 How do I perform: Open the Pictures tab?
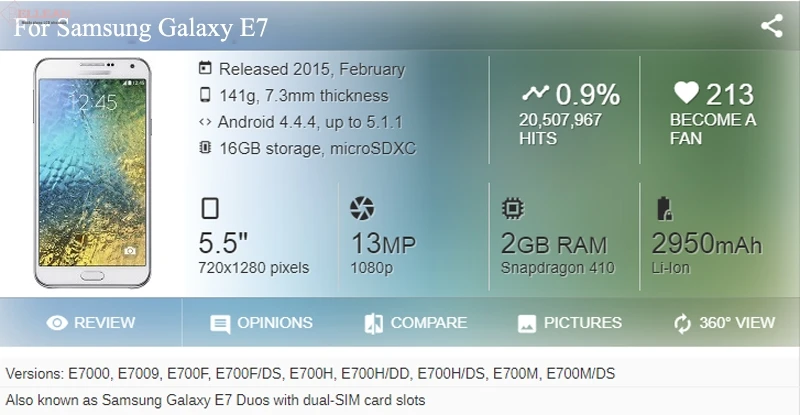click(569, 323)
